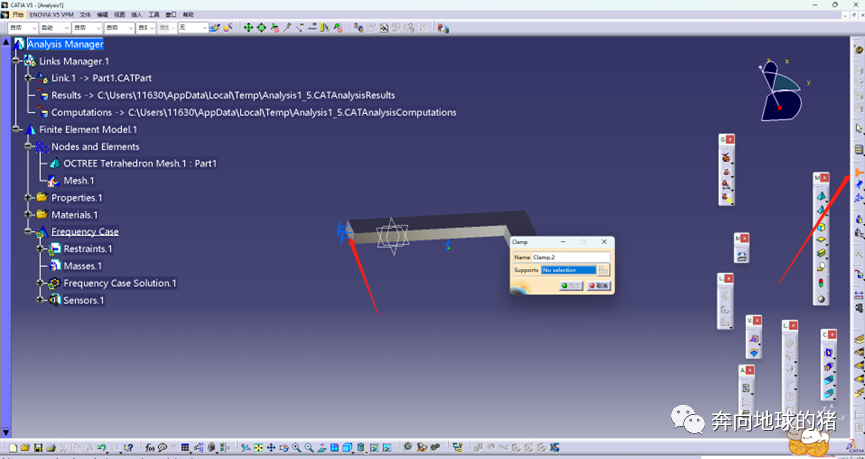865x459 pixels.
Task: Click the Supports 'No selection' field
Action: 569,270
